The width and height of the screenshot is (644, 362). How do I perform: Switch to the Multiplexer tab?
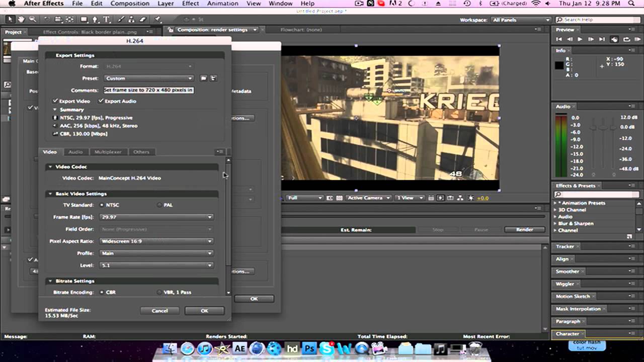(x=108, y=152)
